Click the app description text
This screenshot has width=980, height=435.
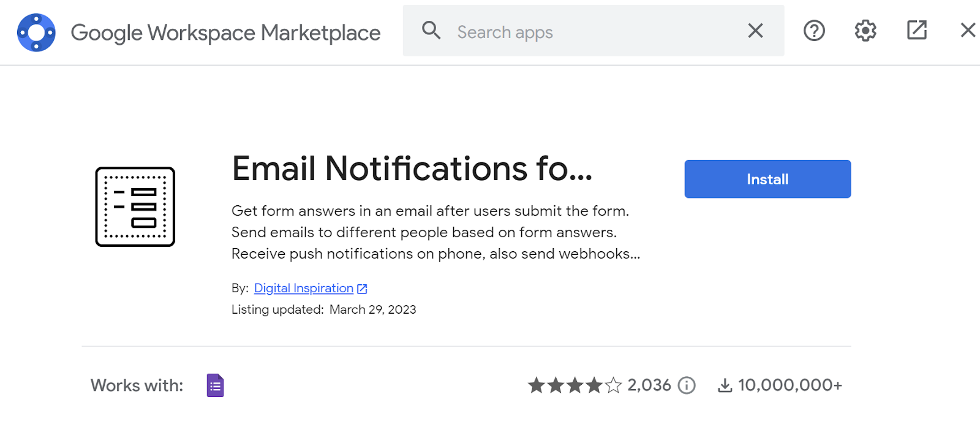435,232
